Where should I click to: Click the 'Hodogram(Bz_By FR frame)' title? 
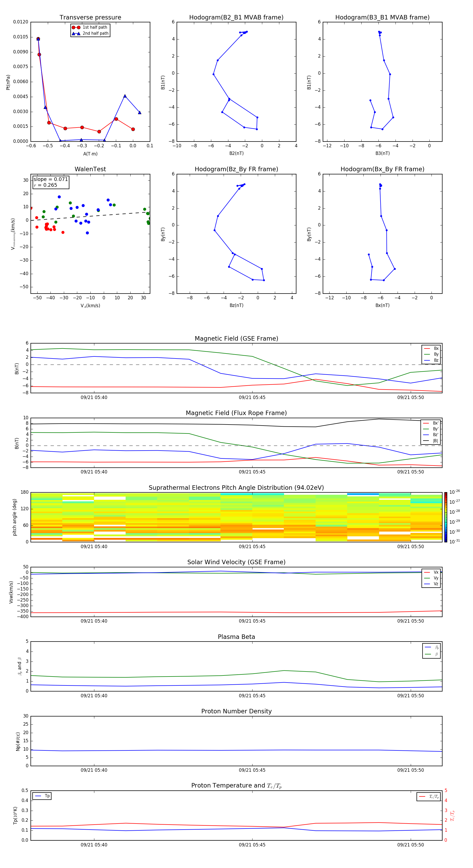click(236, 169)
